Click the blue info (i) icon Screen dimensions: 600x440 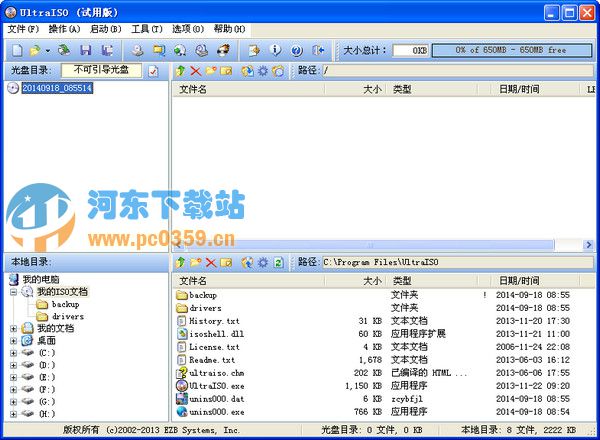[x=275, y=50]
